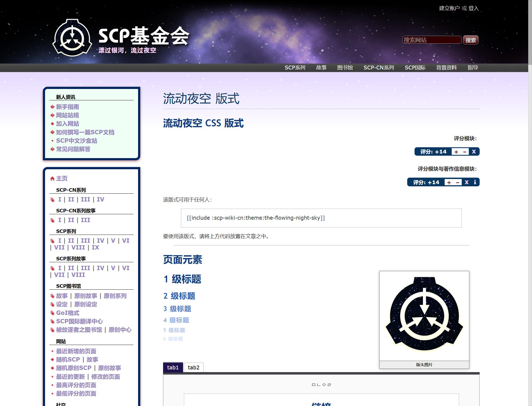Image resolution: width=532 pixels, height=406 pixels.
Task: Click the minus downvote in first rating module
Action: [x=465, y=152]
